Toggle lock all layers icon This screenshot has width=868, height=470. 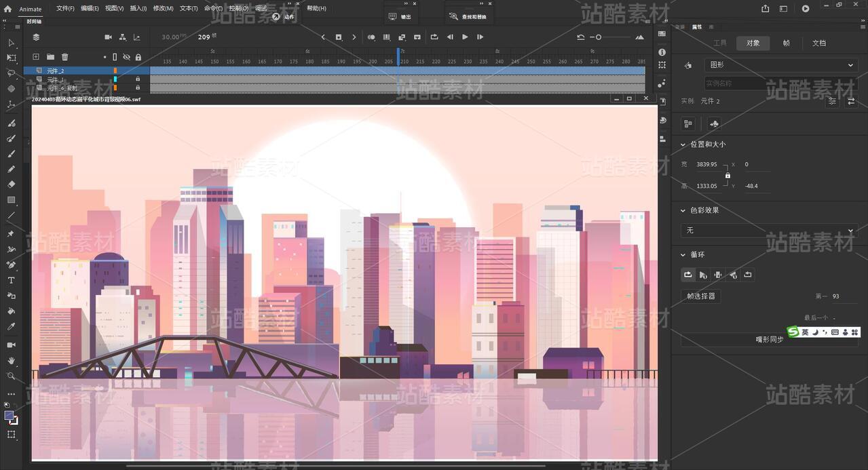[x=138, y=57]
